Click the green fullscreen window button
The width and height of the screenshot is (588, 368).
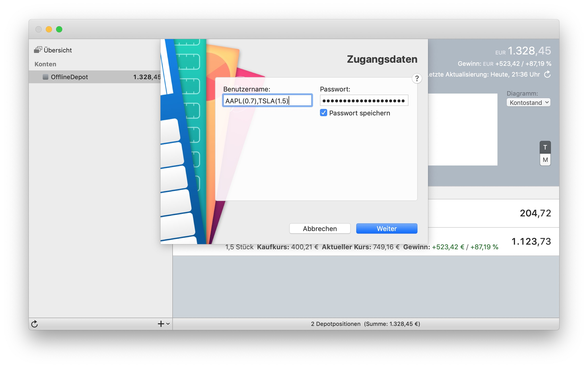pos(59,29)
